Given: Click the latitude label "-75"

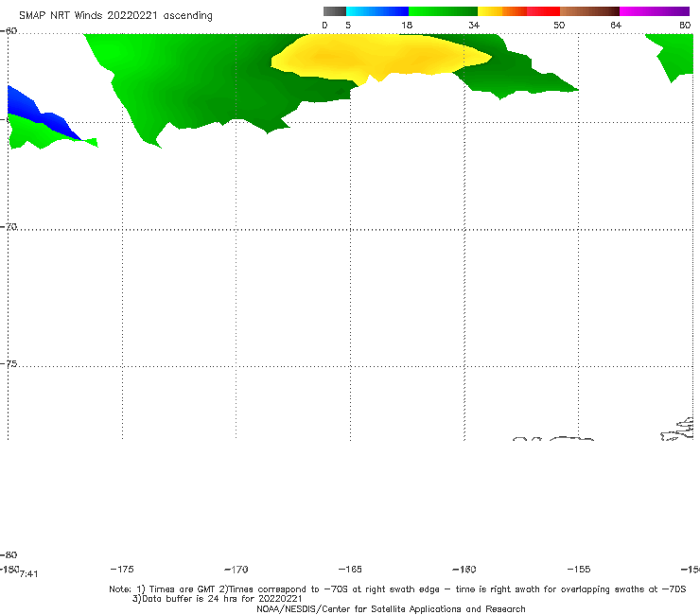Looking at the screenshot, I should point(9,364).
